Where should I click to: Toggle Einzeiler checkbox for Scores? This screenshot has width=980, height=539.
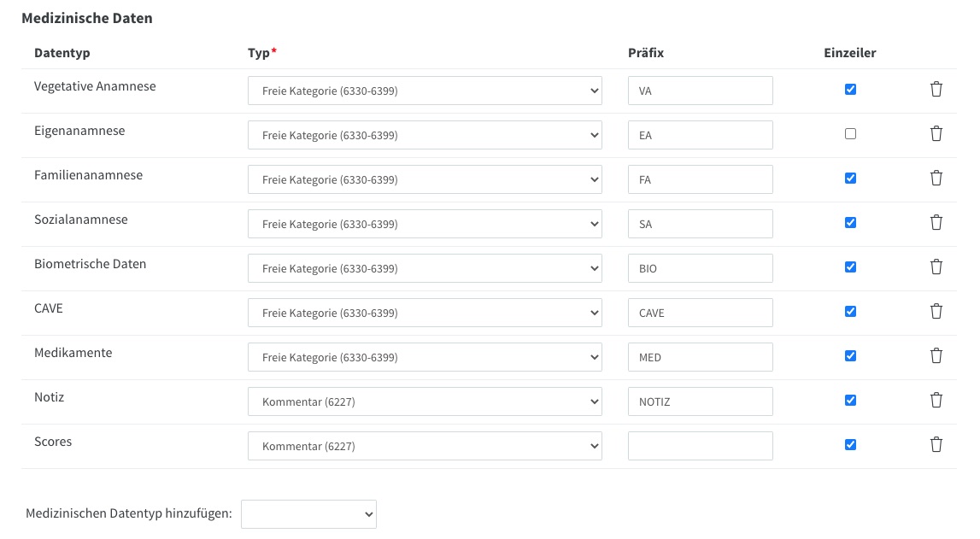850,445
